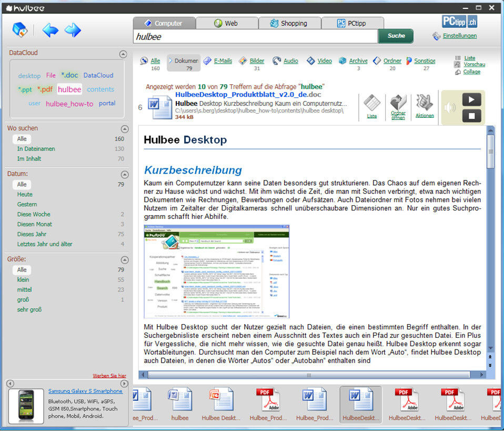This screenshot has width=504, height=431.
Task: Open the Samsung Galaxy S Smartphone link
Action: [x=85, y=391]
